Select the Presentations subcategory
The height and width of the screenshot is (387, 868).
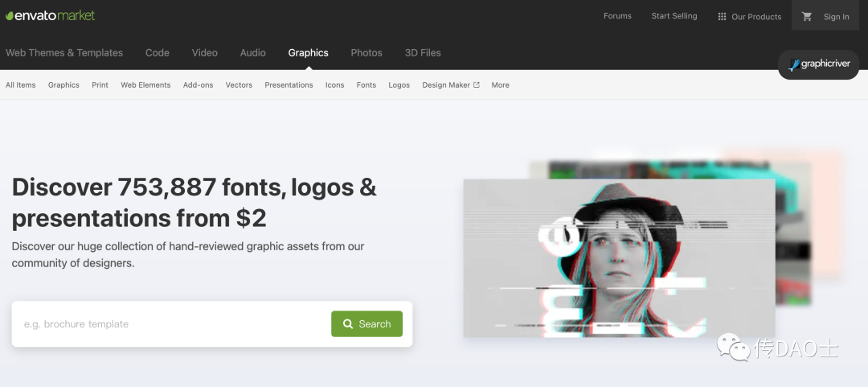coord(289,84)
